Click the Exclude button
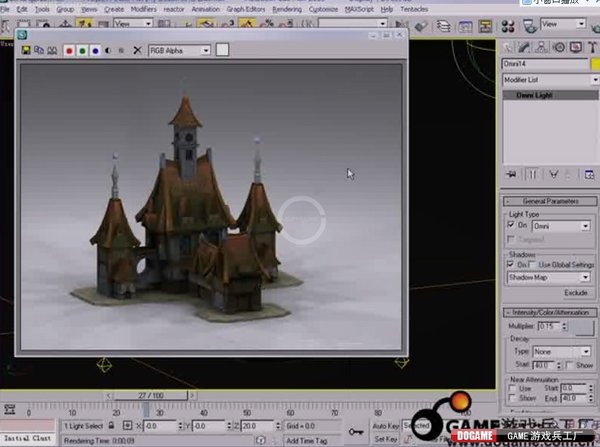 (x=575, y=292)
